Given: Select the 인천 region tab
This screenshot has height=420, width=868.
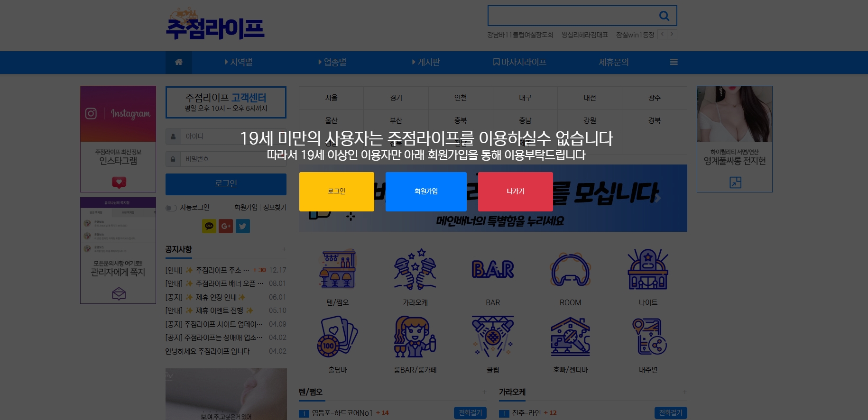Looking at the screenshot, I should tap(461, 98).
